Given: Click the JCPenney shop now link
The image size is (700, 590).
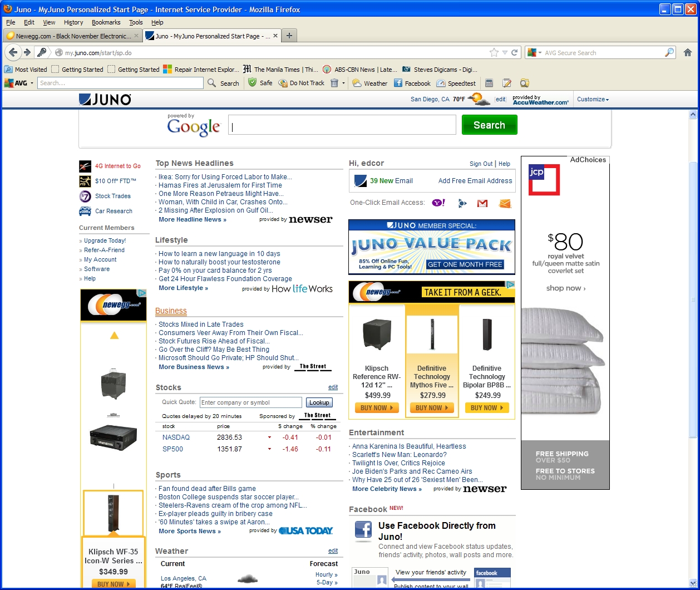Looking at the screenshot, I should pyautogui.click(x=565, y=288).
